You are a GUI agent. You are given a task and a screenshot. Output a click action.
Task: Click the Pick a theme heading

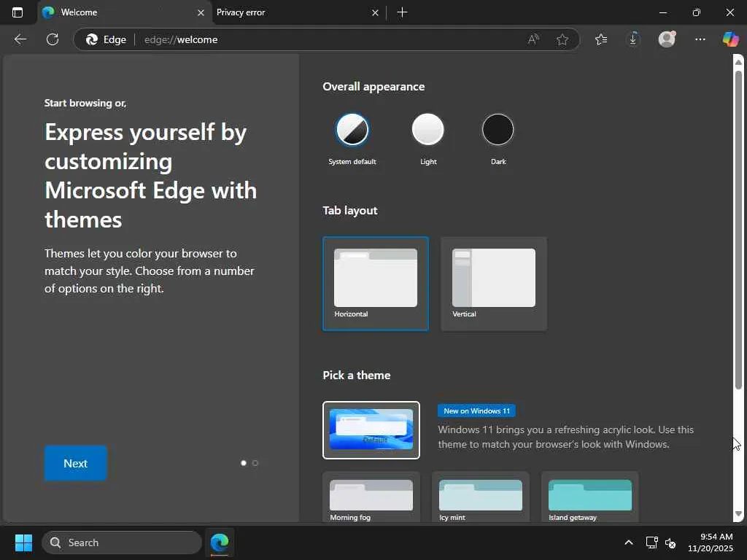pos(356,376)
